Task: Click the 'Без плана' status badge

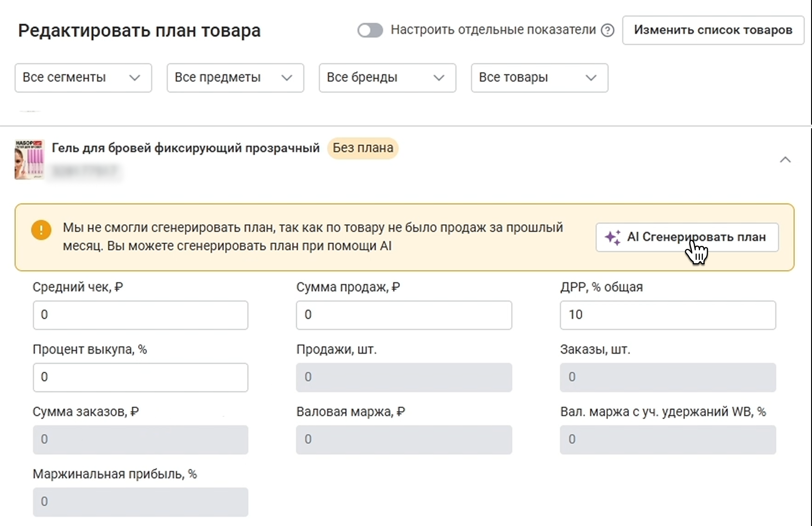Action: click(x=362, y=148)
